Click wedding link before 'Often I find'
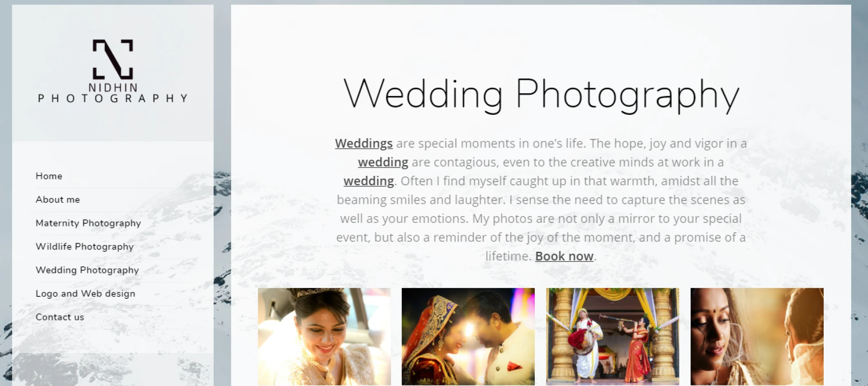Screen dimensions: 868x386 coord(368,181)
